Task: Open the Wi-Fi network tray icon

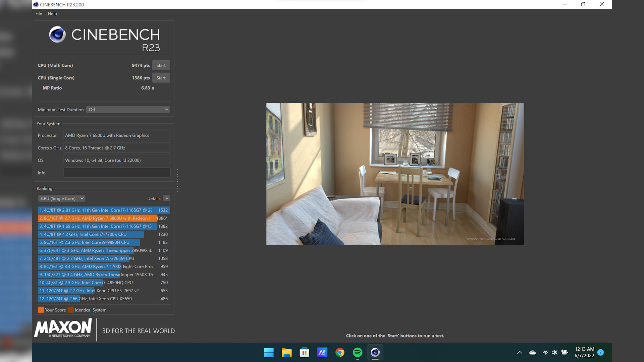Action: 545,352
